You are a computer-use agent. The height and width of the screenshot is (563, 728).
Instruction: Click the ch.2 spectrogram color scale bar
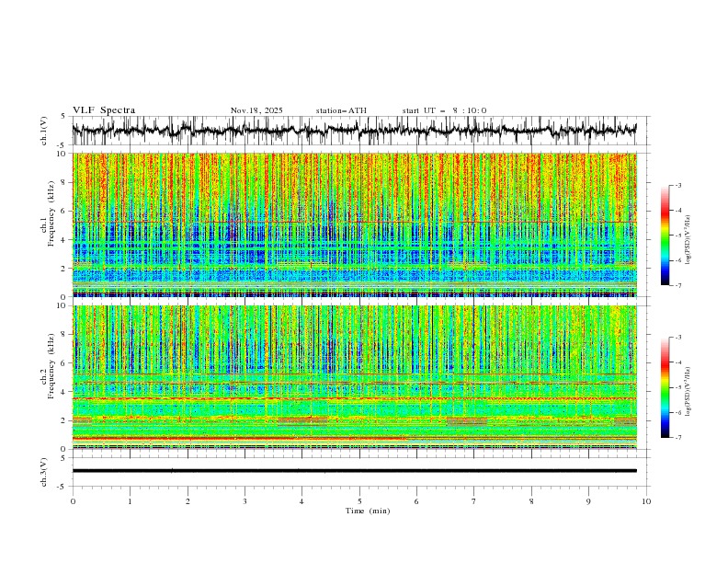665,387
